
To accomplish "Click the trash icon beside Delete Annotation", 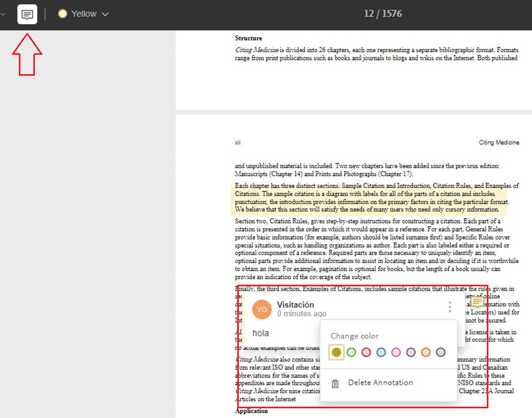I will 335,384.
